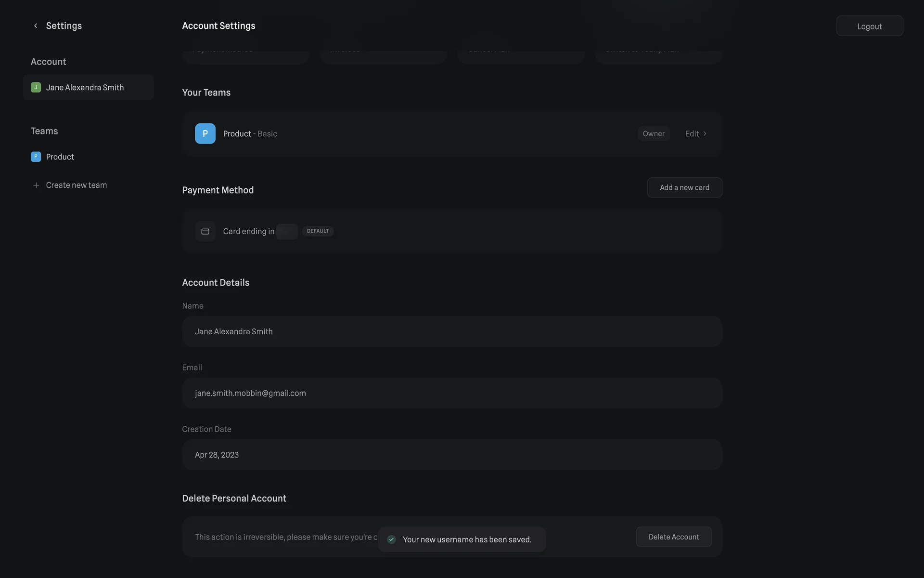Click the small blue P sidebar icon
Viewport: 924px width, 578px height.
36,157
